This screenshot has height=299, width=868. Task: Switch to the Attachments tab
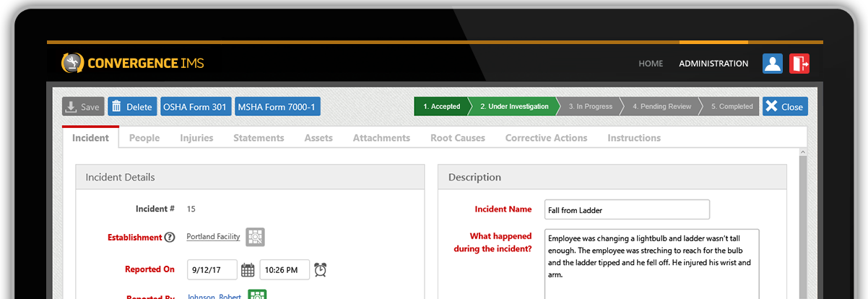pos(381,137)
